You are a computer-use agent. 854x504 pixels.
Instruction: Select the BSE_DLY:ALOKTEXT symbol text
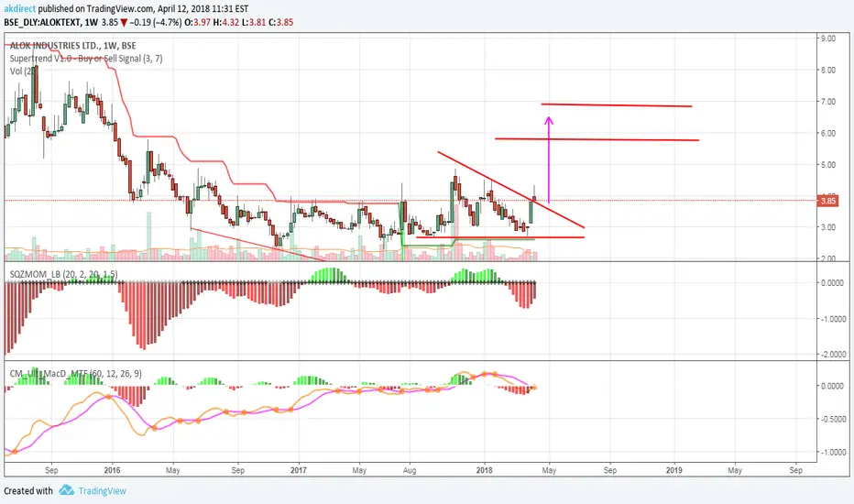pos(42,22)
